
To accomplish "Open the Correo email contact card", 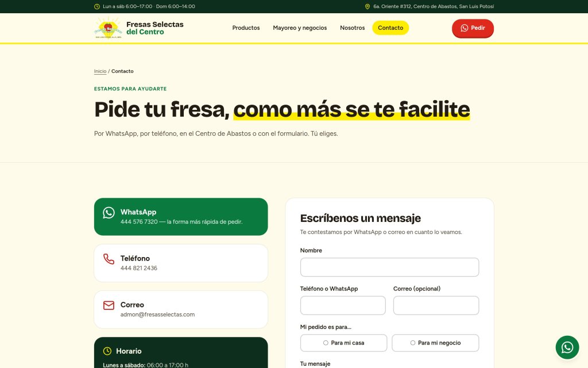I will tap(181, 309).
